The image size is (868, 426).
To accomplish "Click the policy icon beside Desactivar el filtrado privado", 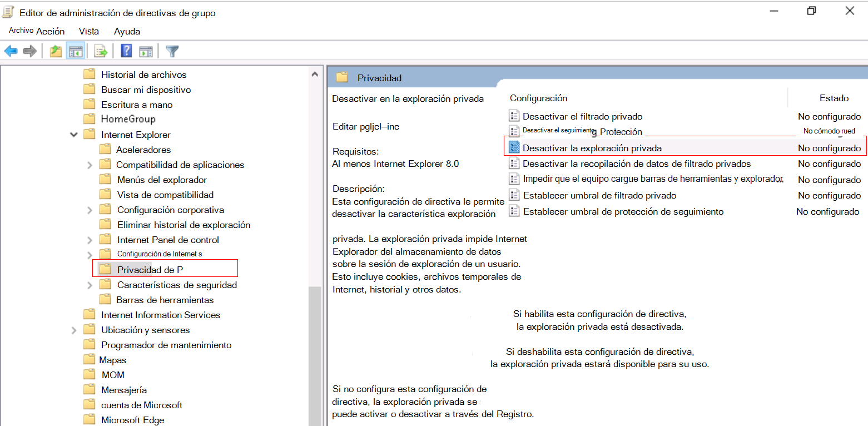I will tap(514, 116).
